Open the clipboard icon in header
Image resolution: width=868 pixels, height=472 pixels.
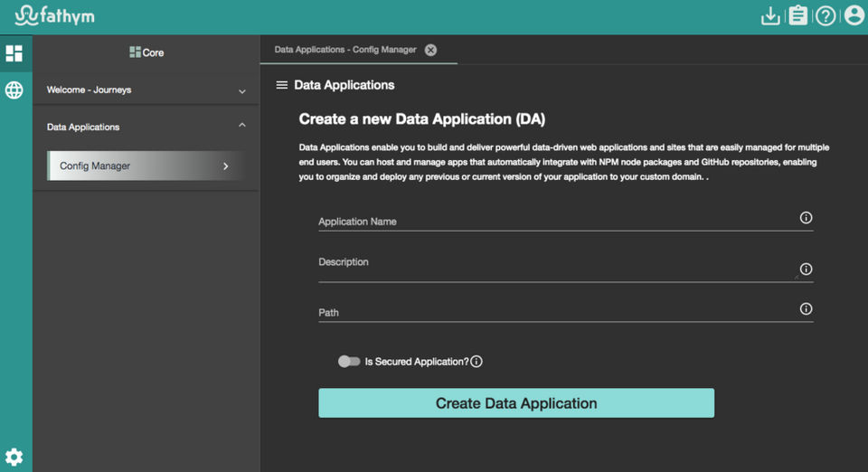[797, 16]
